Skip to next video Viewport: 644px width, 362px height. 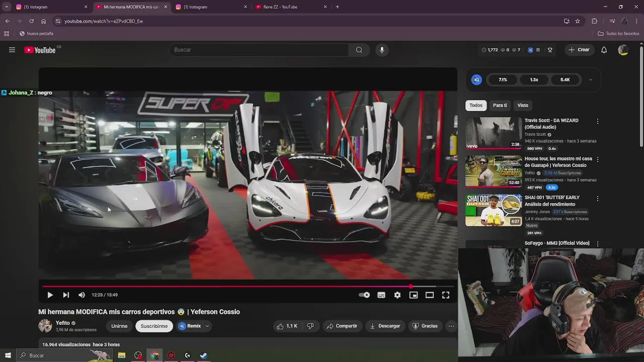click(x=66, y=295)
